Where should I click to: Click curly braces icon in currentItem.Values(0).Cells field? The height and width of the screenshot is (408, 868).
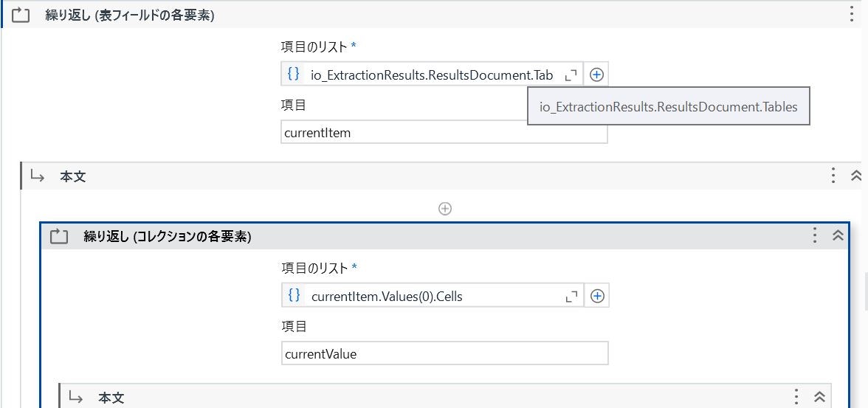click(294, 295)
